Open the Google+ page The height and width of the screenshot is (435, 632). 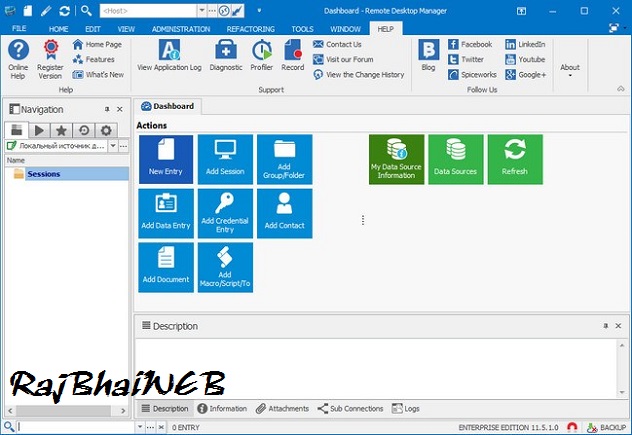click(526, 75)
